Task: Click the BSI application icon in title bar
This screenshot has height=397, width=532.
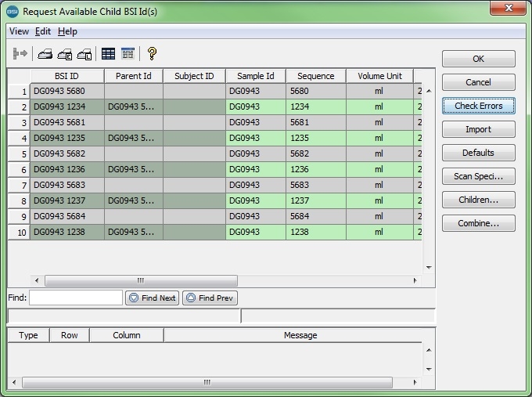Action: [12, 11]
